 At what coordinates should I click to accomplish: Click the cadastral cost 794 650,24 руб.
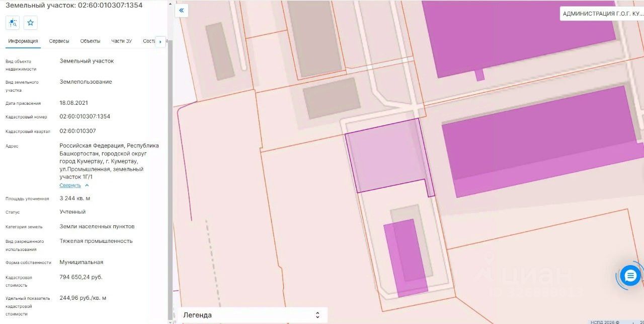click(x=81, y=277)
